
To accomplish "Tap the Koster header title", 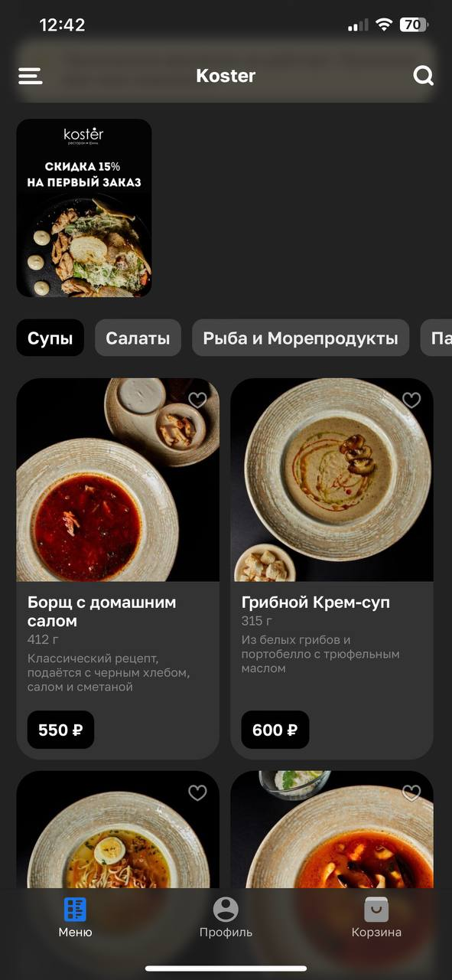I will click(x=226, y=76).
